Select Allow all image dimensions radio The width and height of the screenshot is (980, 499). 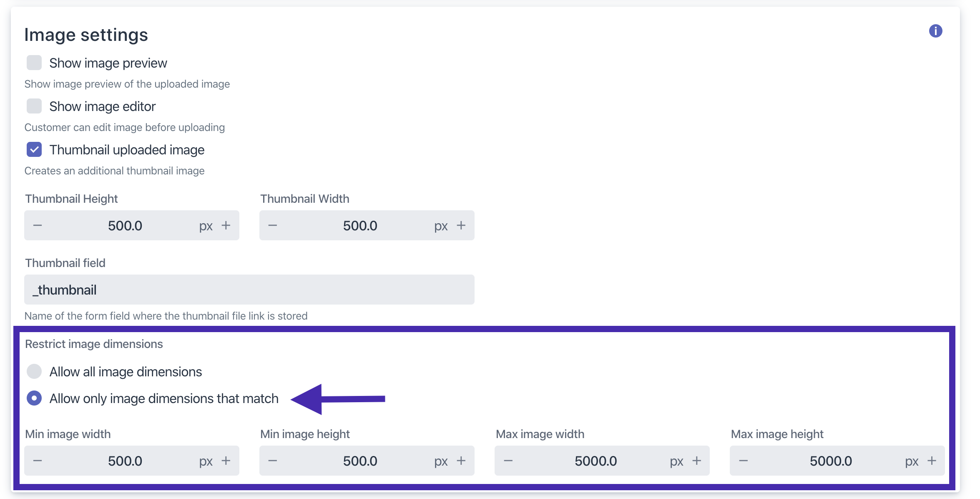click(x=34, y=371)
